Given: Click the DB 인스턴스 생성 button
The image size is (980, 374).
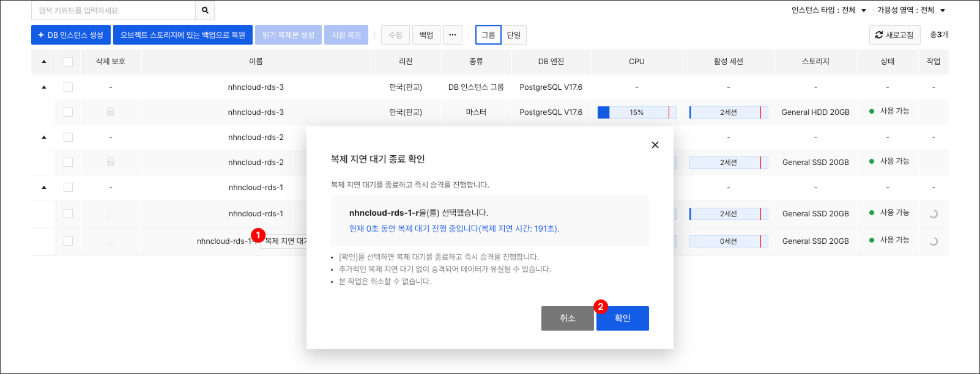Looking at the screenshot, I should 71,35.
